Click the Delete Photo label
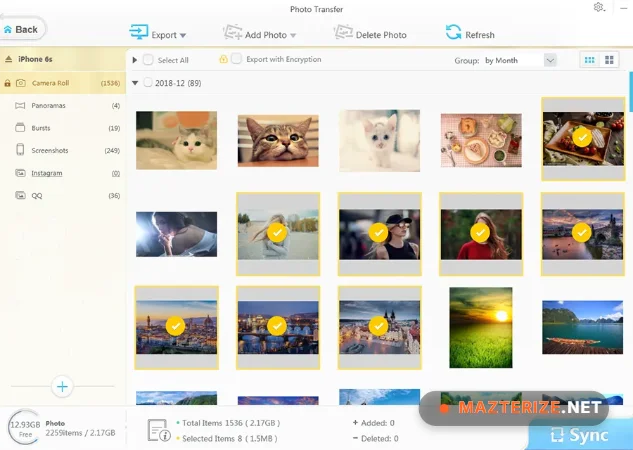 tap(381, 35)
